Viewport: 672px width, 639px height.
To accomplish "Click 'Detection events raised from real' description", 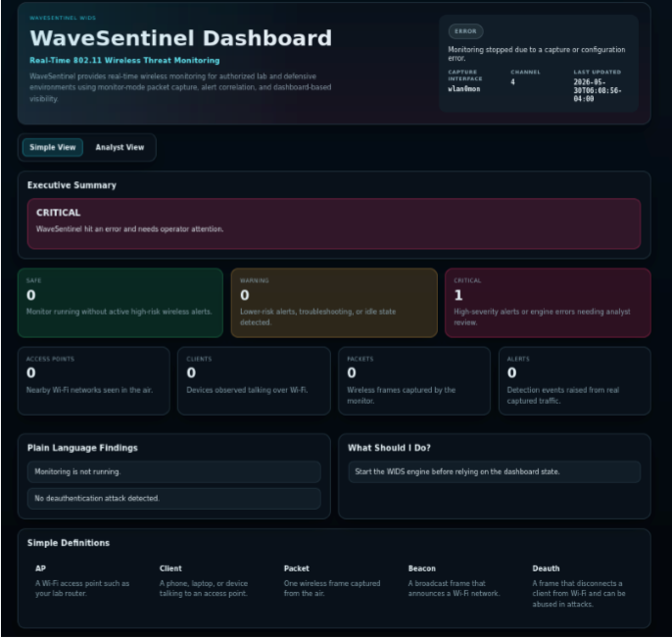I will (562, 395).
